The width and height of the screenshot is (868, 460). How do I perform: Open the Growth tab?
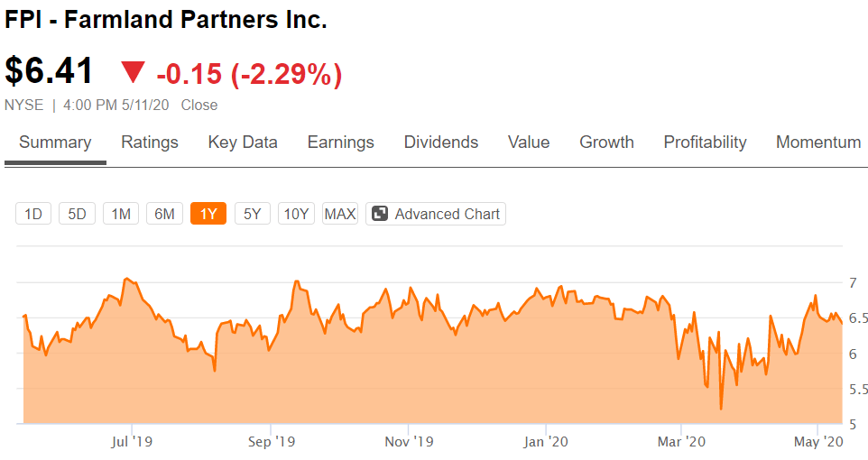coord(606,143)
